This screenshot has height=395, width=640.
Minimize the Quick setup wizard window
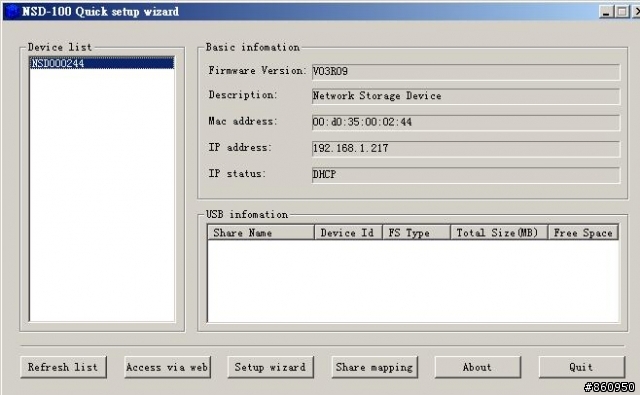tap(607, 12)
